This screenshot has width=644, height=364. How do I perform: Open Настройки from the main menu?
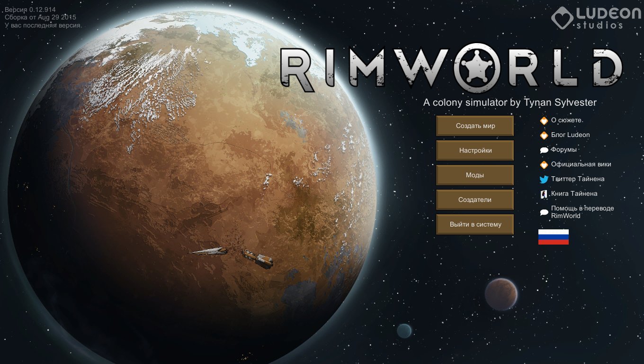tap(475, 151)
